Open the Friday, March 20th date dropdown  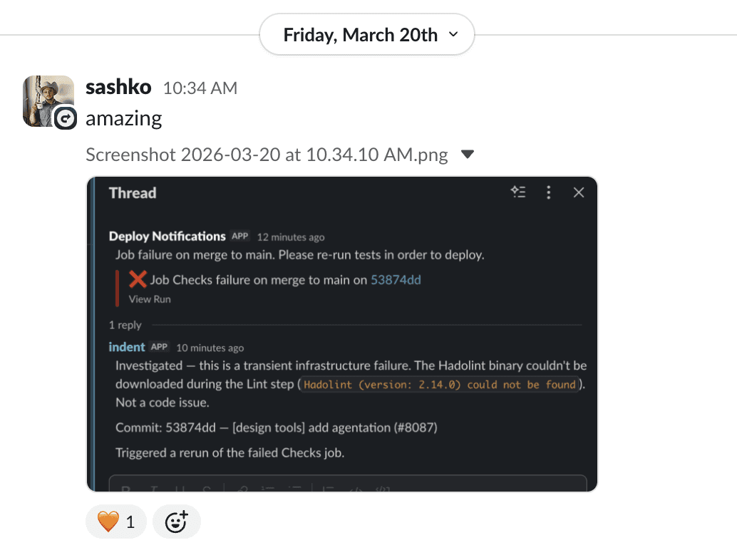366,35
